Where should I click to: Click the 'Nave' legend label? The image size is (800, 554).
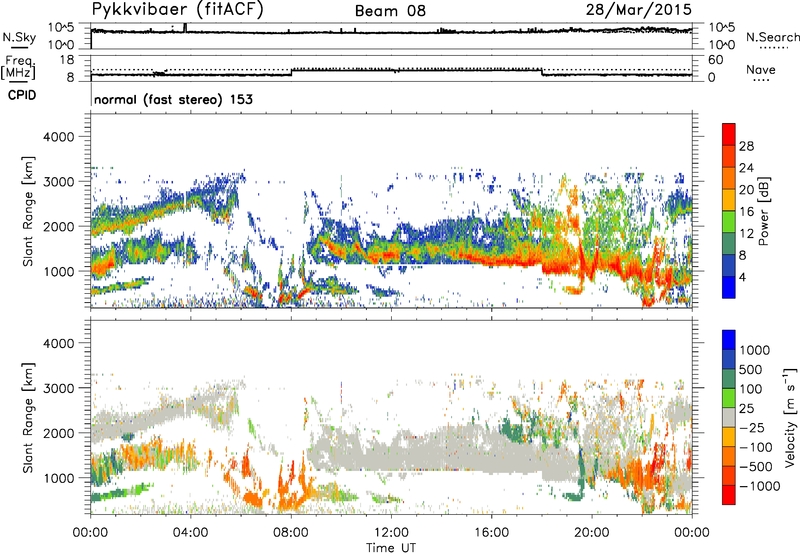761,69
